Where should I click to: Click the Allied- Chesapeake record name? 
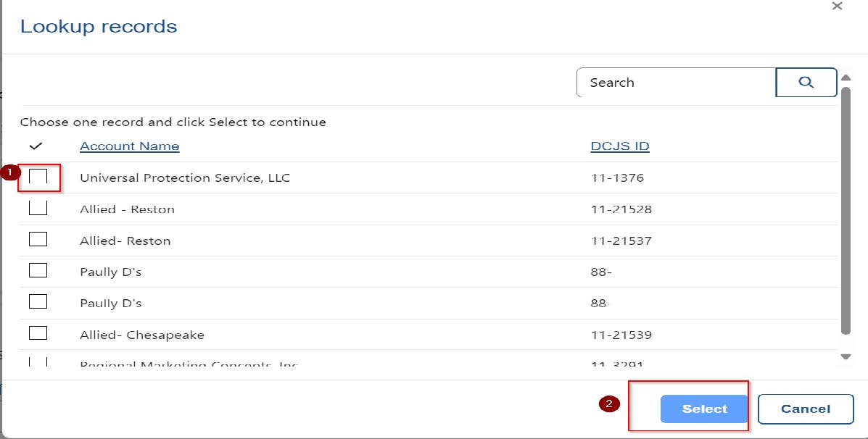[x=141, y=335]
